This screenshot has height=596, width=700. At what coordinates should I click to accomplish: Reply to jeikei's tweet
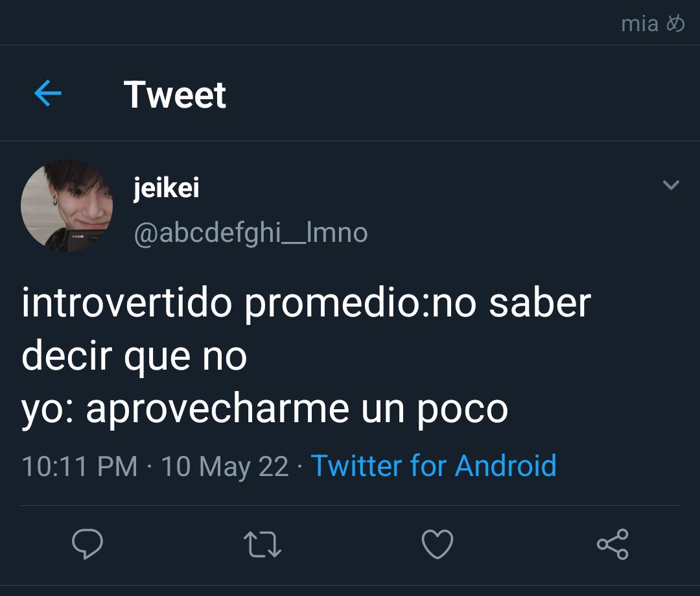click(87, 543)
